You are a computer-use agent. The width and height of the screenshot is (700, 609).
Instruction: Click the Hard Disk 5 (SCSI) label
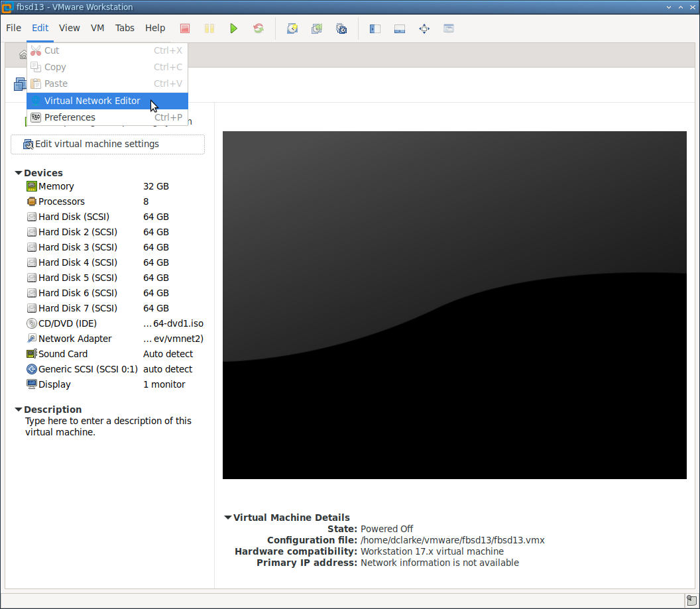coord(78,278)
